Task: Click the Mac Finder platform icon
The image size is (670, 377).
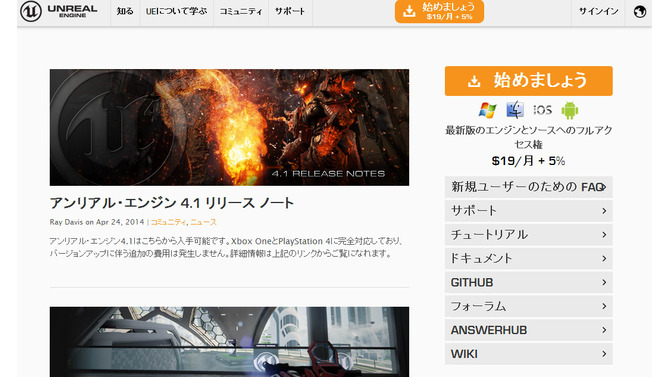Action: click(515, 110)
